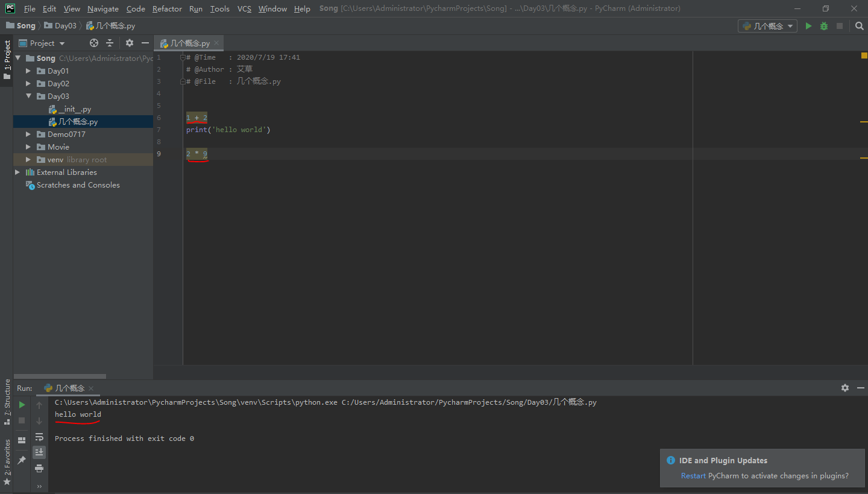Run the program from the top toolbar
The height and width of the screenshot is (494, 868).
[809, 26]
